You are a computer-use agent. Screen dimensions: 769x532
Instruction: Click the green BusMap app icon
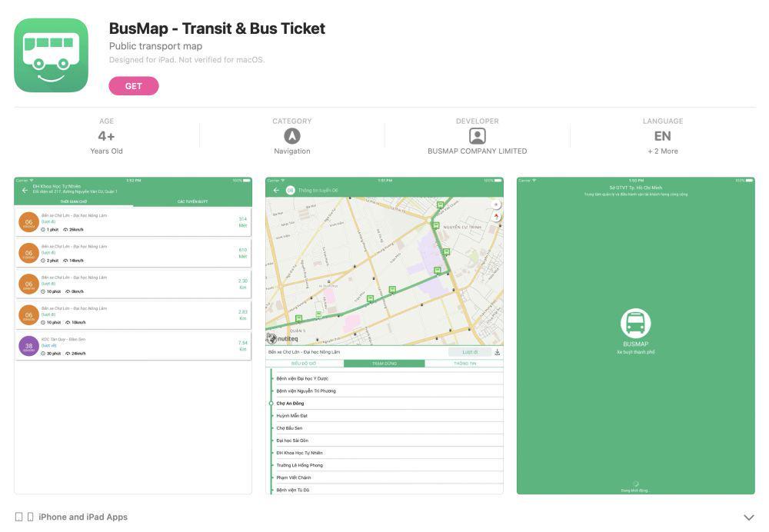51,55
